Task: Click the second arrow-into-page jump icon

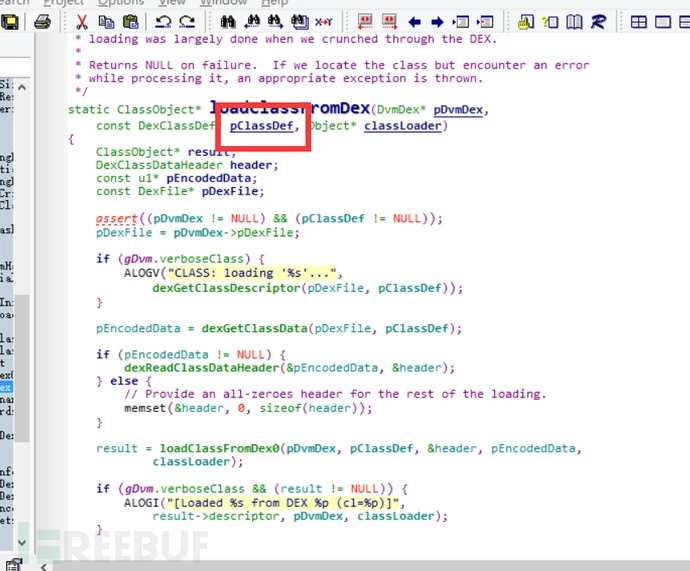Action: click(x=485, y=22)
